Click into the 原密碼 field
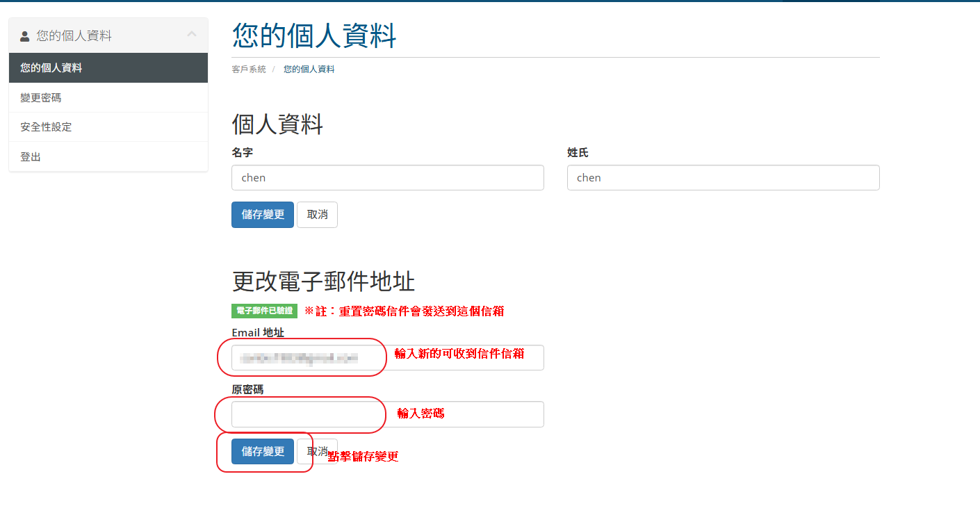Image resolution: width=980 pixels, height=522 pixels. [387, 414]
